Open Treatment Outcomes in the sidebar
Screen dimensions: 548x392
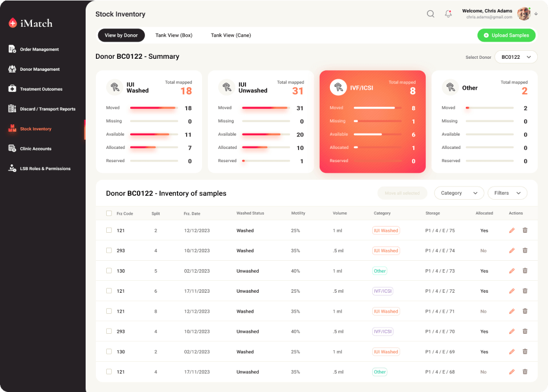click(x=35, y=89)
